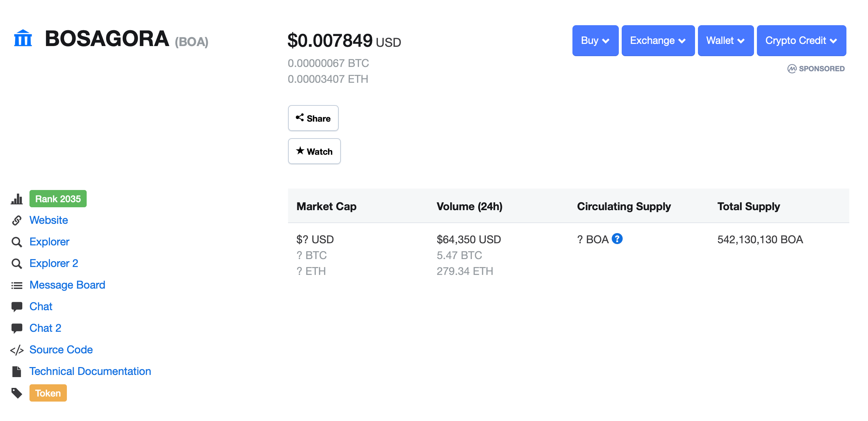Expand the Crypto Credit menu
868x421 pixels.
click(x=801, y=41)
